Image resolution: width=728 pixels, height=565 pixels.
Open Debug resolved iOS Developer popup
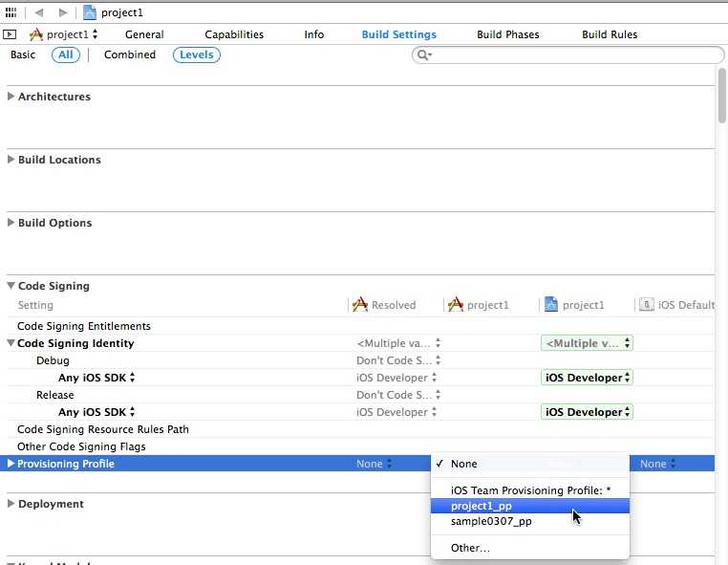[x=397, y=378]
